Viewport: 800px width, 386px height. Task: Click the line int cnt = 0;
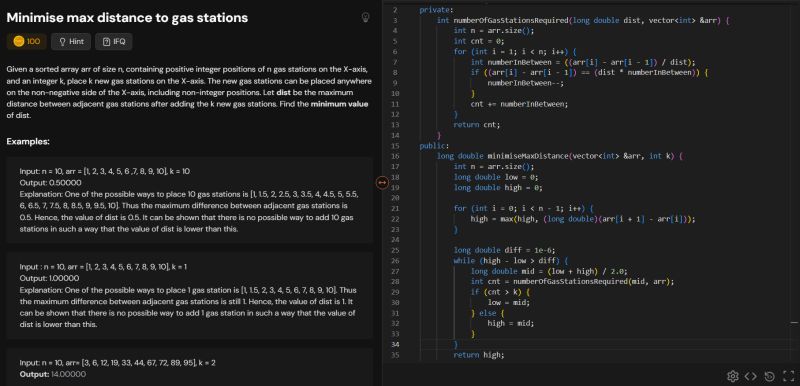(x=479, y=41)
